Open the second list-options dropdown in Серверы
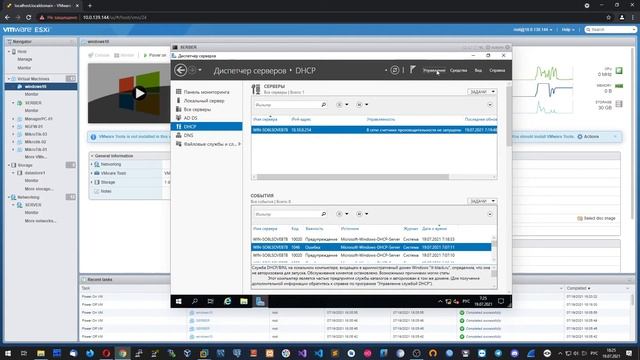 click(362, 105)
